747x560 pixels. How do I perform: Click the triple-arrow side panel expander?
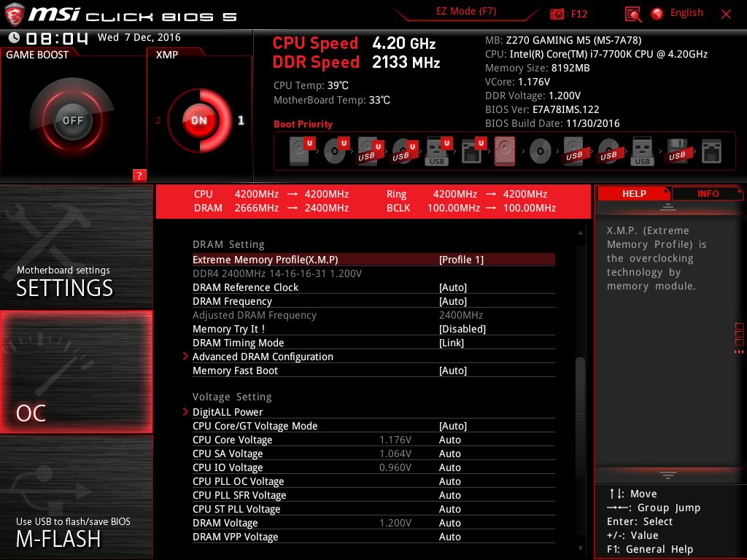point(738,352)
